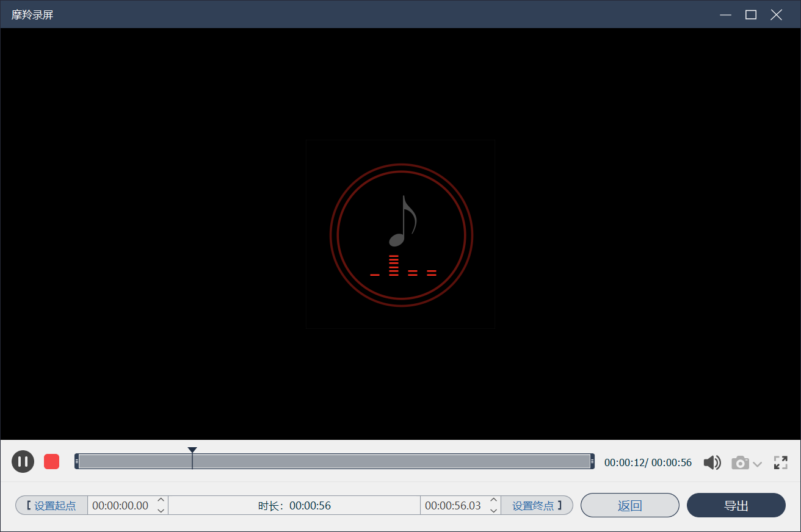The width and height of the screenshot is (801, 532).
Task: Focus the end time field 00:00:56.03
Action: pos(453,505)
